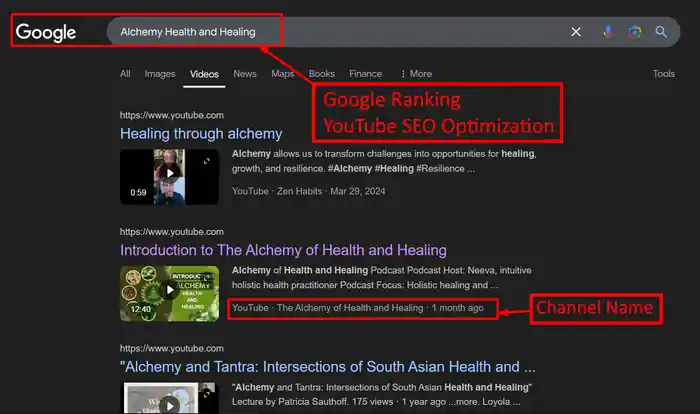Open the Alchemy and Tantra result link
The width and height of the screenshot is (700, 414).
(x=328, y=367)
